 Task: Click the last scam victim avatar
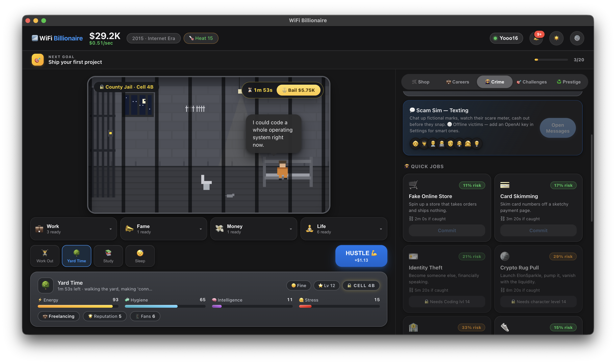(476, 144)
